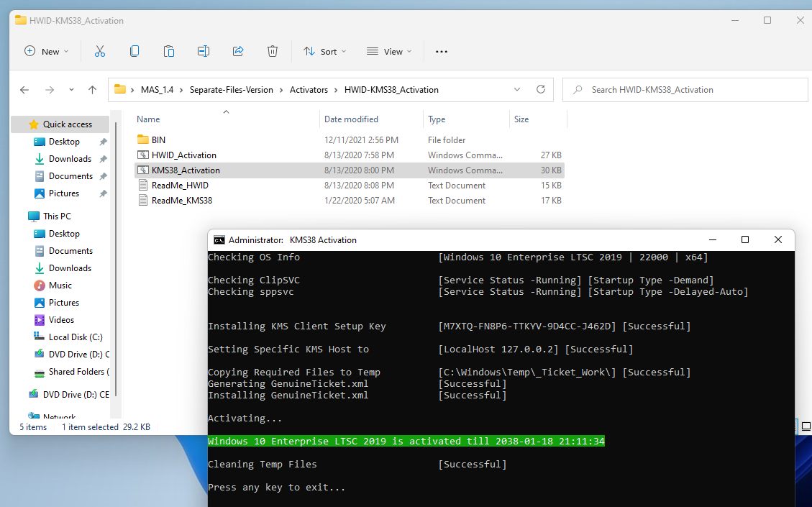The height and width of the screenshot is (507, 812).
Task: Click the Rename icon in toolbar
Action: tap(204, 51)
